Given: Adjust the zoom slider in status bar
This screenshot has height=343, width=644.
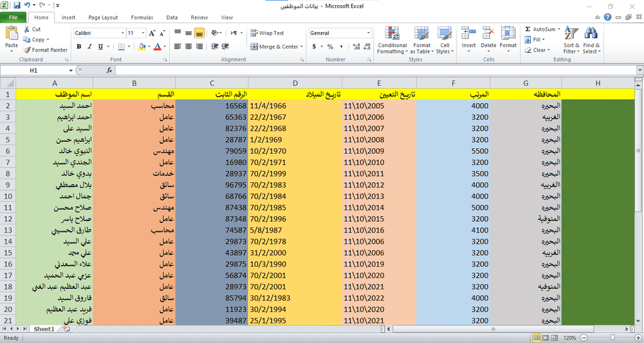Looking at the screenshot, I should 613,338.
